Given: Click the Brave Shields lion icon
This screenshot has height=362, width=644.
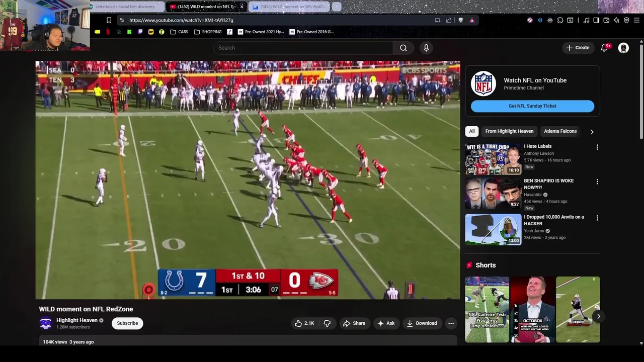Looking at the screenshot, I should pos(460,20).
